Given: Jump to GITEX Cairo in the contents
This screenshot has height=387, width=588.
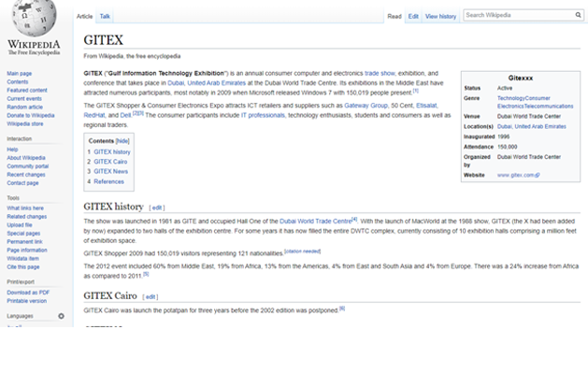Looking at the screenshot, I should coord(110,161).
